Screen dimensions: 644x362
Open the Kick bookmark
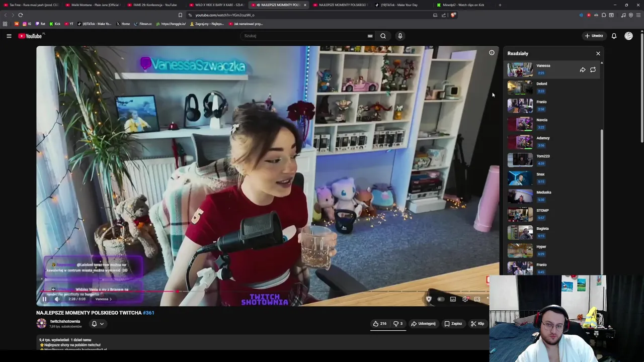coord(55,24)
